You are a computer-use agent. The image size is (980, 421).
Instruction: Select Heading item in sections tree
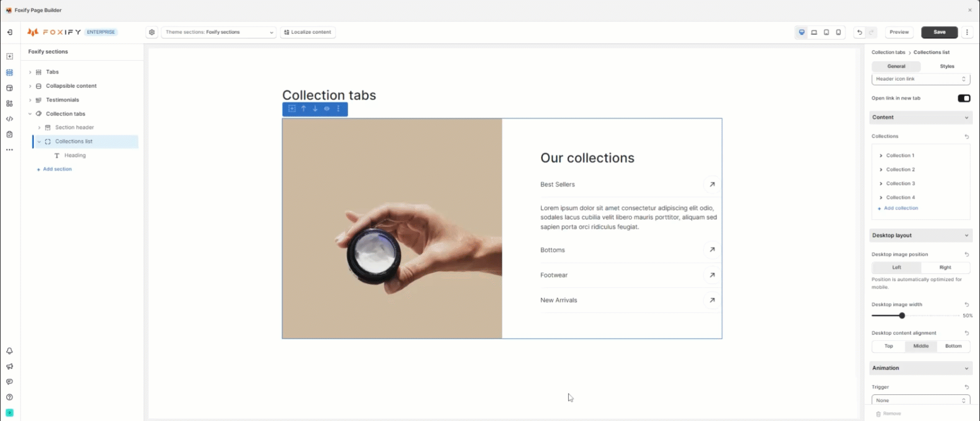pos(75,155)
